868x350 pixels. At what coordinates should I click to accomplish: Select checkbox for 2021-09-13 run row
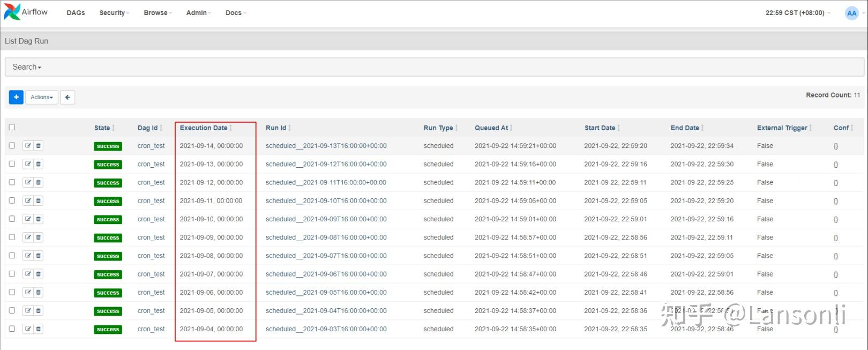[x=12, y=163]
